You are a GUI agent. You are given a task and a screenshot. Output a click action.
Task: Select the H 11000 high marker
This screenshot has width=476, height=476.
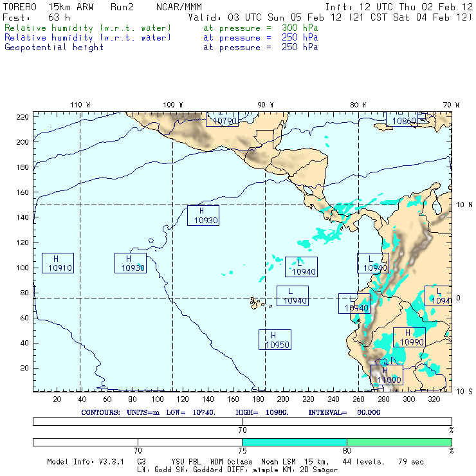tap(387, 375)
